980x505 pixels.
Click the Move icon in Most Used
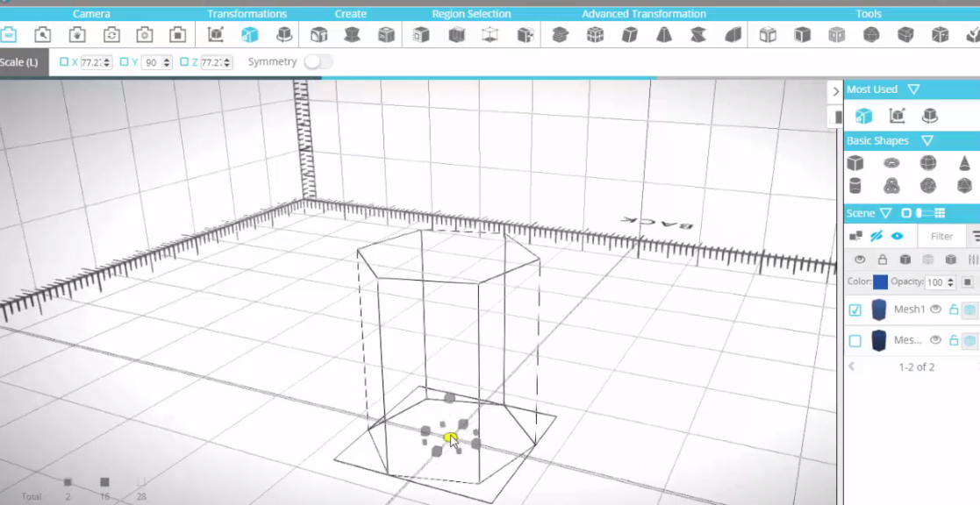click(x=897, y=116)
